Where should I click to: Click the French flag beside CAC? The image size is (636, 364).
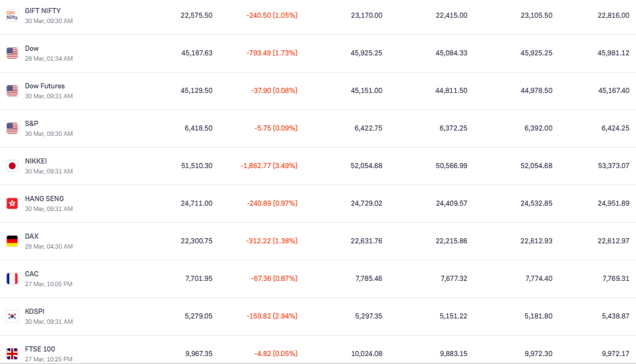point(12,278)
